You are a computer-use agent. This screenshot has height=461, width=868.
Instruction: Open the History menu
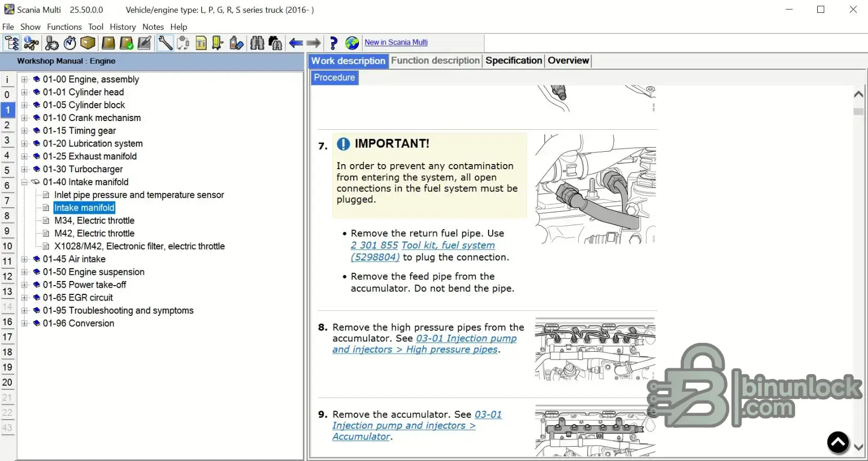click(x=123, y=27)
